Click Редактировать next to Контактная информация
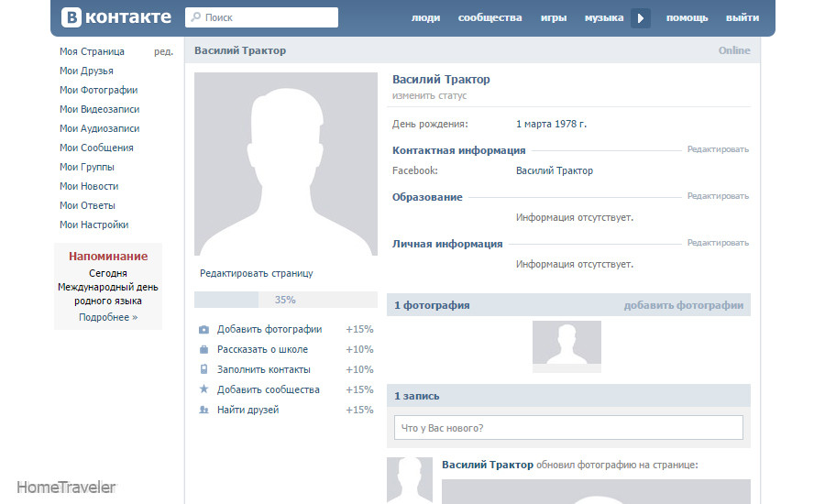Viewport: 825px width, 504px height. 718,149
